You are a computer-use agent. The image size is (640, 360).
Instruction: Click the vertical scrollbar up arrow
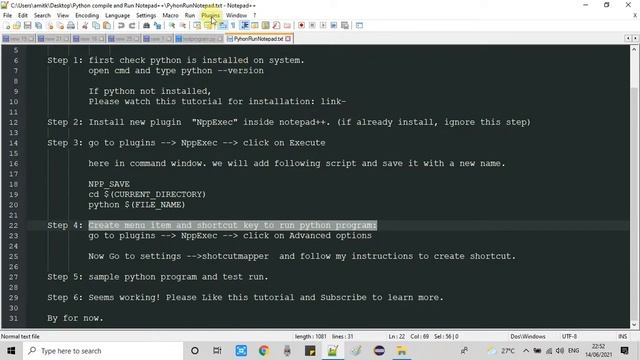click(634, 49)
